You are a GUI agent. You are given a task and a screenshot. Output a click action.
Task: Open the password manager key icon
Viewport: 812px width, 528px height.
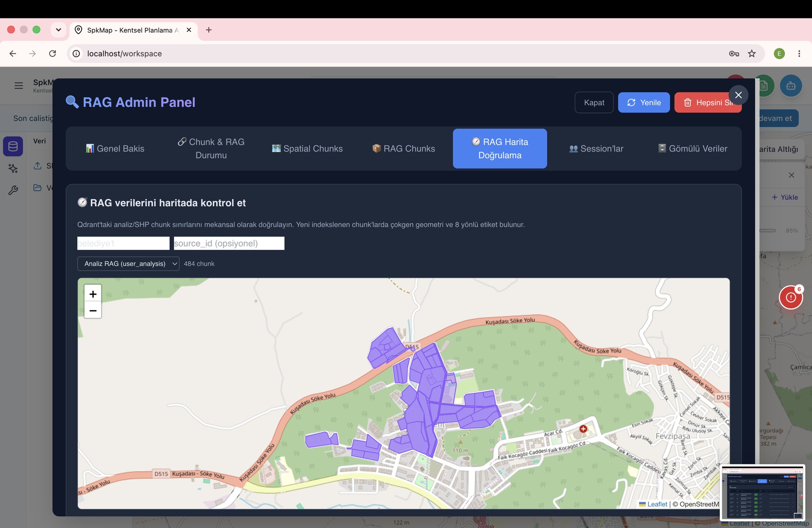click(x=734, y=54)
